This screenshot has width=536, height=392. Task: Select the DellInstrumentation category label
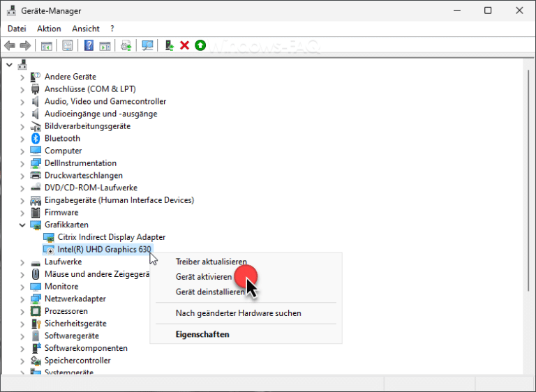[80, 163]
